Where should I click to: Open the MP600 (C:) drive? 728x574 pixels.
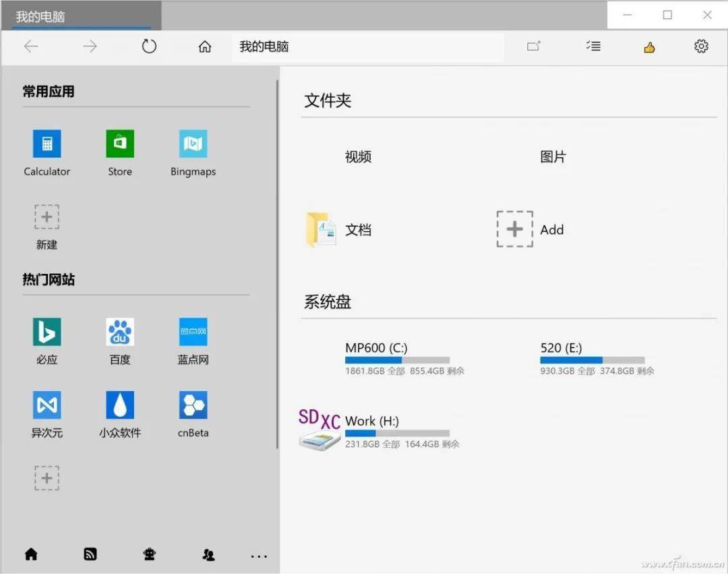[x=404, y=359]
